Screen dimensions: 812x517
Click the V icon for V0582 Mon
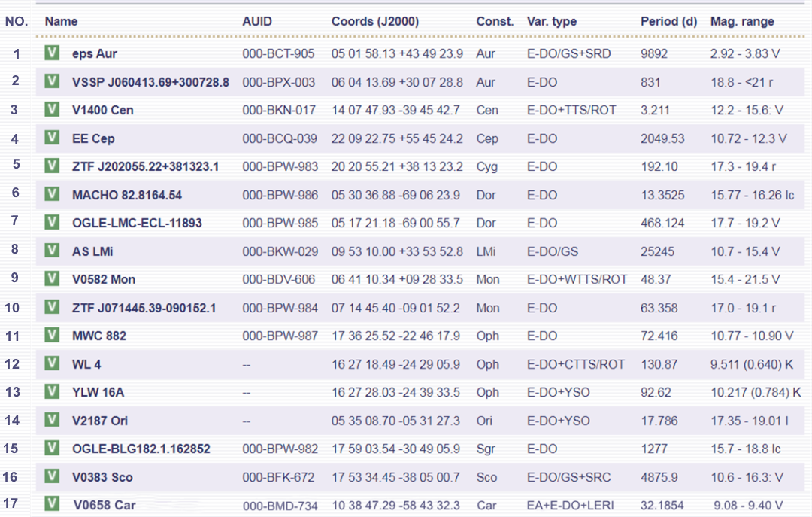click(x=52, y=278)
